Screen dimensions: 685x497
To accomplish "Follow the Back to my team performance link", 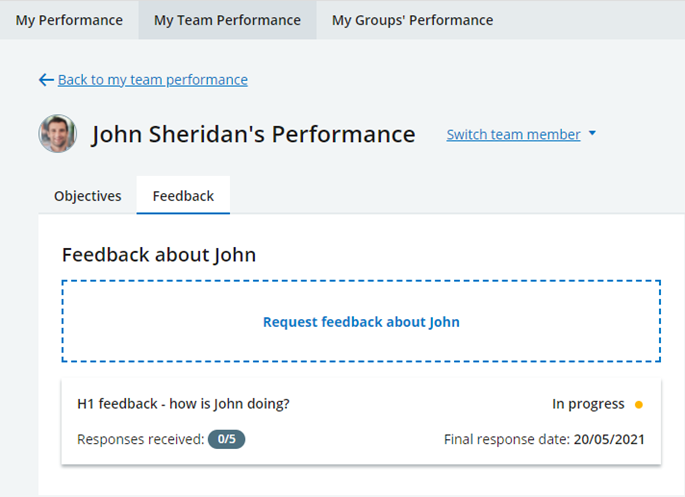I will tap(152, 80).
